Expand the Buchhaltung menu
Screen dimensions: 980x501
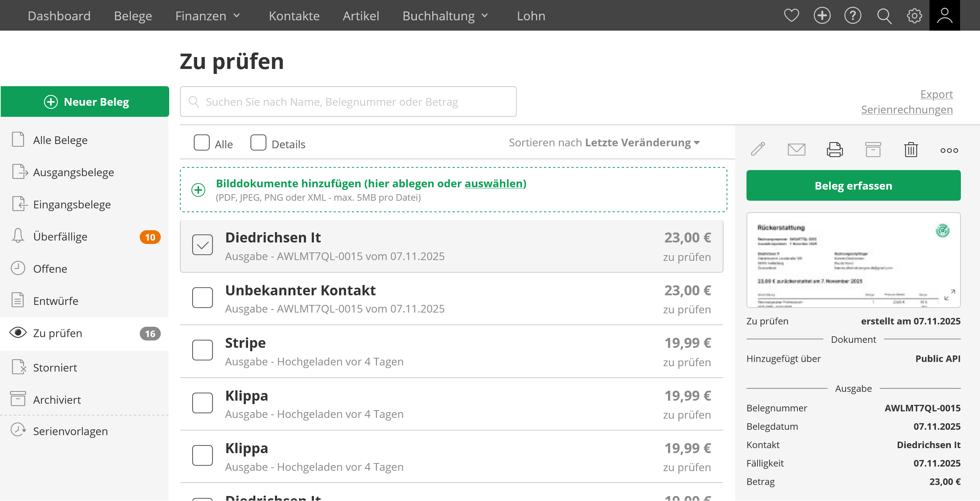[445, 16]
